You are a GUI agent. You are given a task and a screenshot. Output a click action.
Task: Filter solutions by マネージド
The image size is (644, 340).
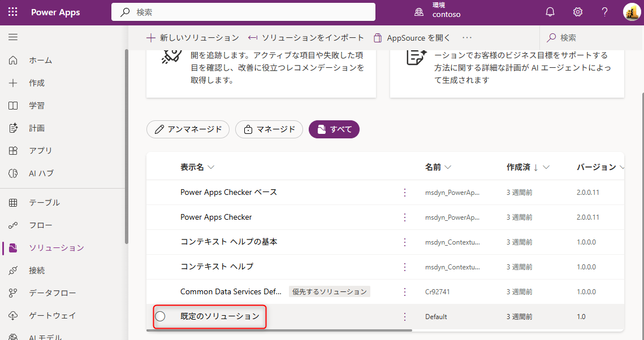[269, 129]
